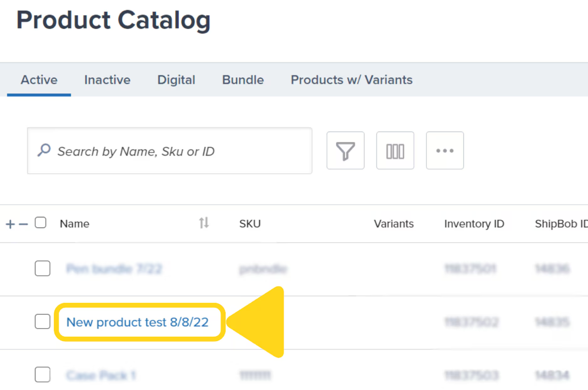Viewport: 588px width, 390px height.
Task: Open the filter icon options
Action: pos(345,151)
